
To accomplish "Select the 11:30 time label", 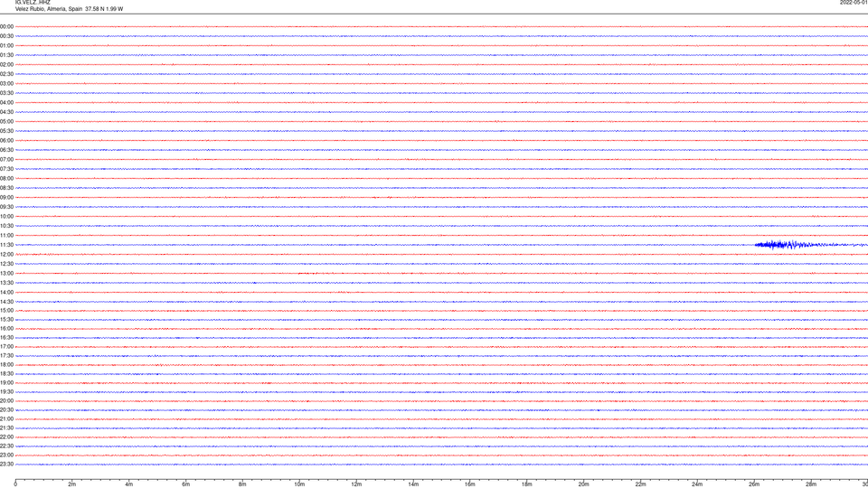I will (x=6, y=245).
